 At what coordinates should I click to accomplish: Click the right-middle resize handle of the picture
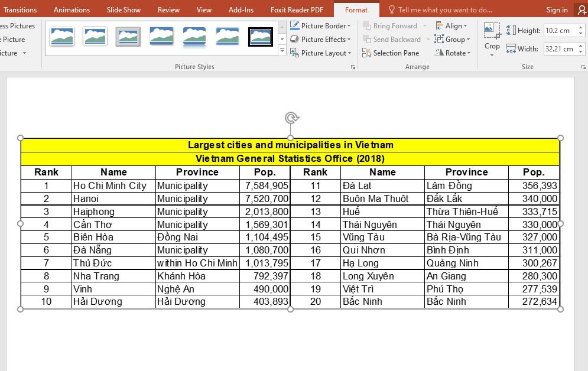pyautogui.click(x=560, y=223)
